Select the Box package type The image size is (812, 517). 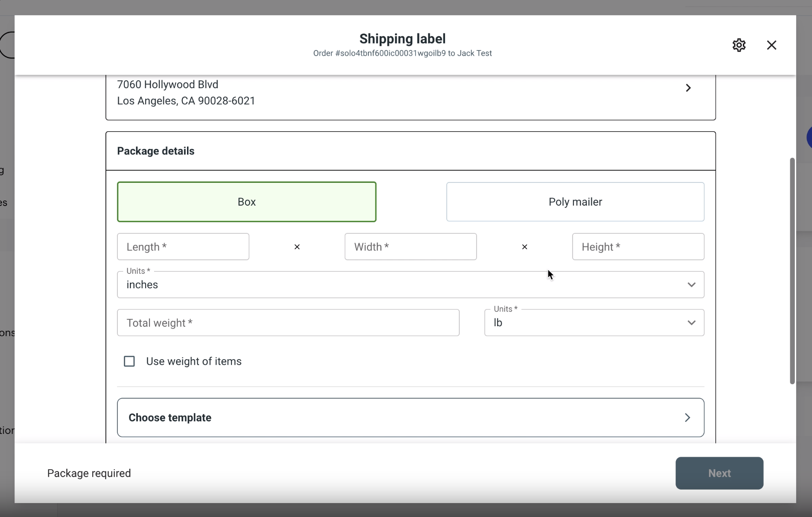[247, 202]
